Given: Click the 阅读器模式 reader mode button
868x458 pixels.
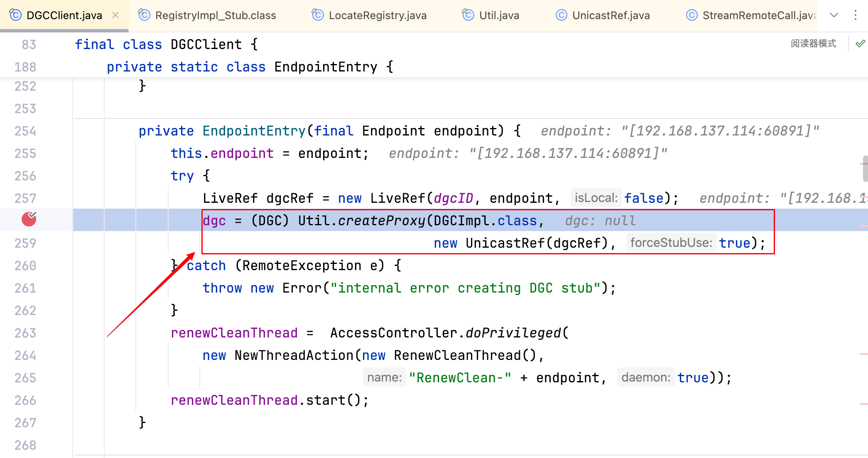Looking at the screenshot, I should (x=813, y=44).
